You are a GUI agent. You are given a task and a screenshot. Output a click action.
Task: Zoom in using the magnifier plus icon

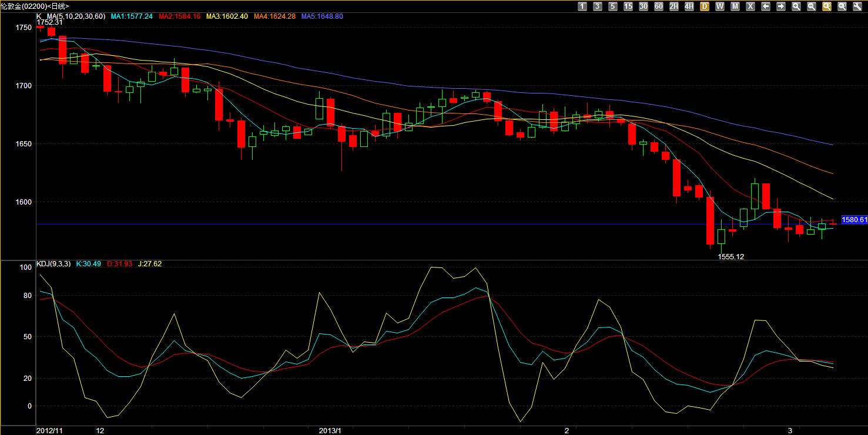click(x=796, y=6)
